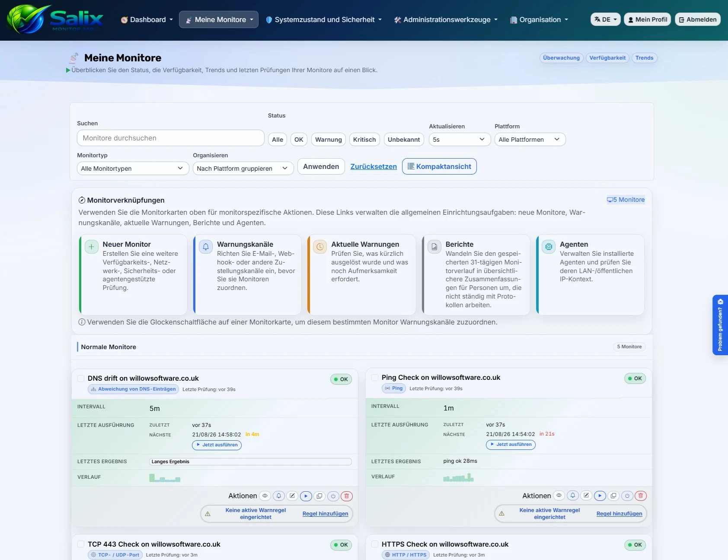728x560 pixels.
Task: Open the Alle Plattformen dropdown
Action: click(x=530, y=140)
